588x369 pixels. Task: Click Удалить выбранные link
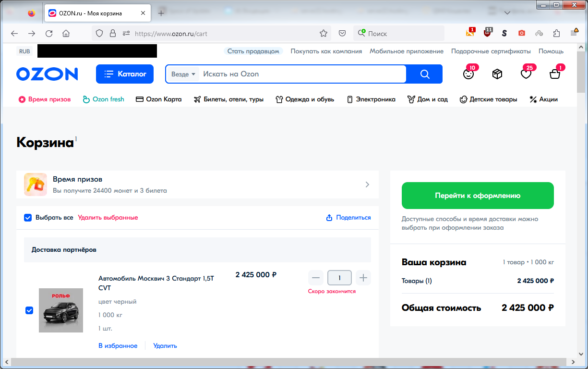pyautogui.click(x=108, y=218)
